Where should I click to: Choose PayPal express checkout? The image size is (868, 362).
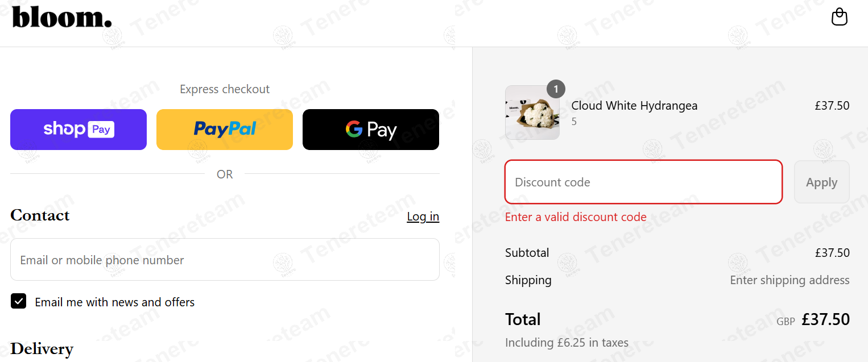pos(225,130)
